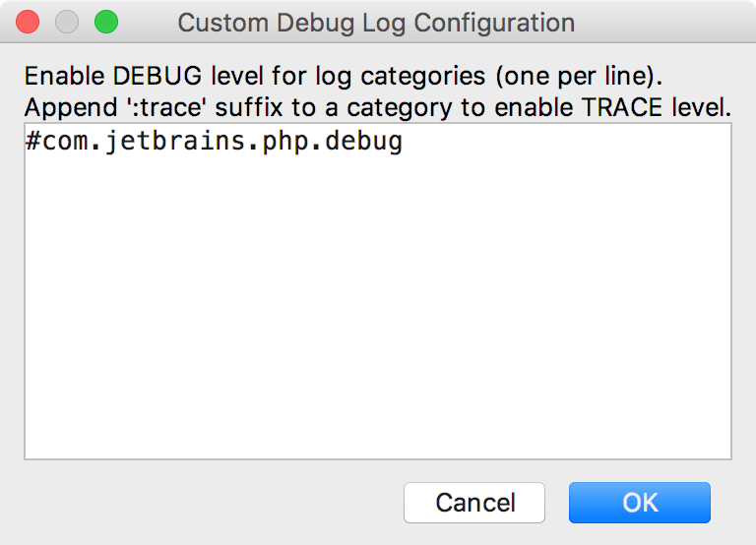Click the 'php' segment of the category
The height and width of the screenshot is (545, 756).
pyautogui.click(x=285, y=143)
